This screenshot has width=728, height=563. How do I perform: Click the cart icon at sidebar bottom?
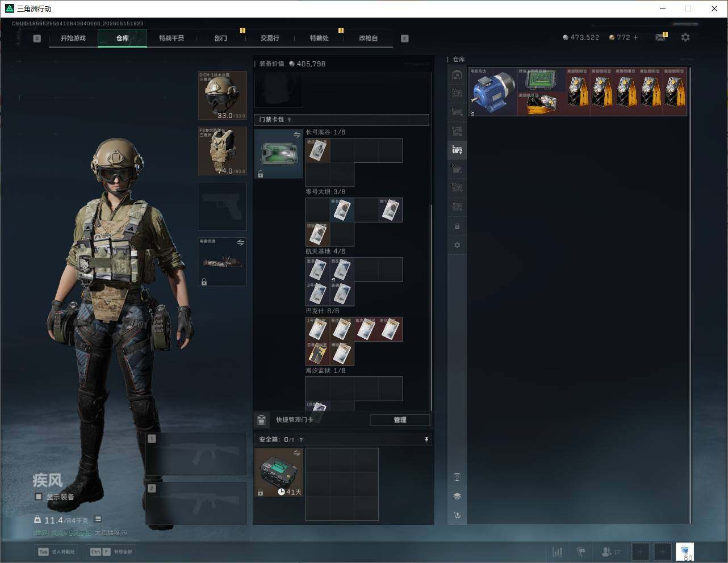point(457,515)
